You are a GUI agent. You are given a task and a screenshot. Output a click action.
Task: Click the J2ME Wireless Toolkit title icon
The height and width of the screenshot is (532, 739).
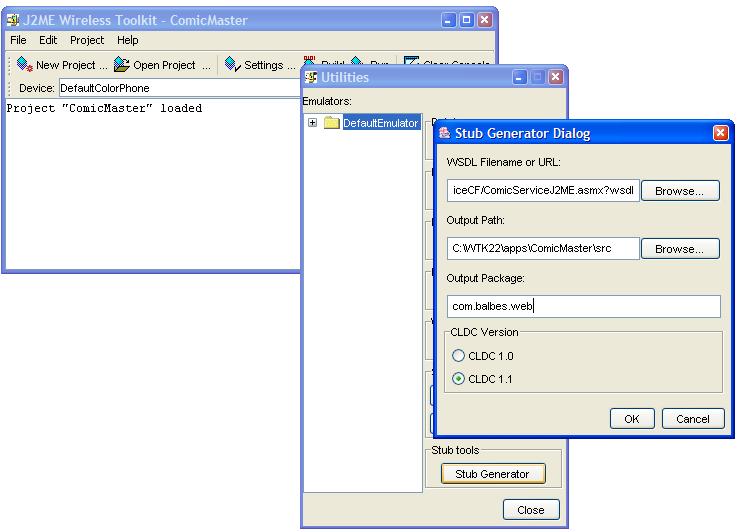point(13,20)
